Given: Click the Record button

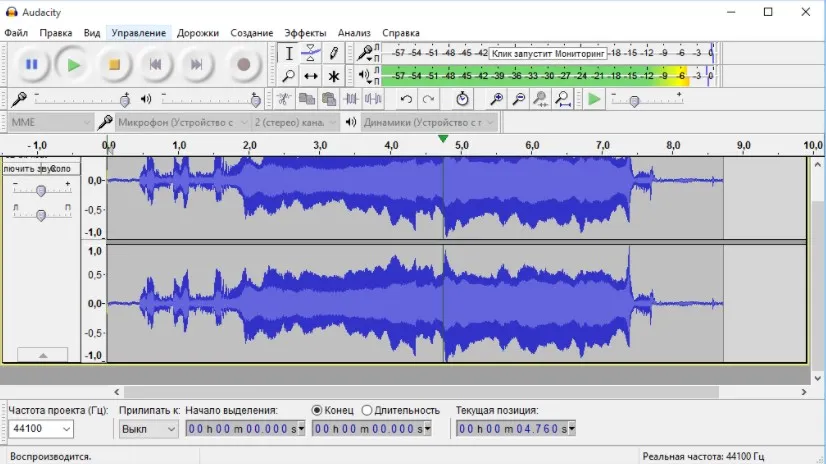Looking at the screenshot, I should click(243, 65).
